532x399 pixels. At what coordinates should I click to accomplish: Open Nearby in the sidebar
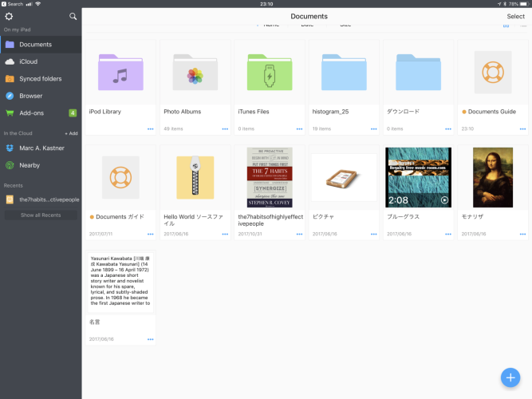[30, 165]
